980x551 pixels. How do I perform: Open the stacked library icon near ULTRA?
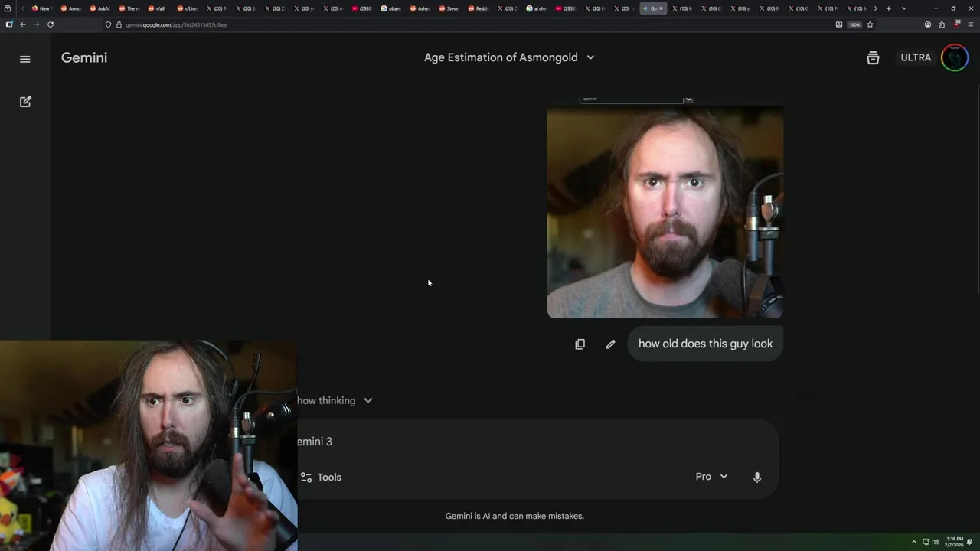(873, 58)
